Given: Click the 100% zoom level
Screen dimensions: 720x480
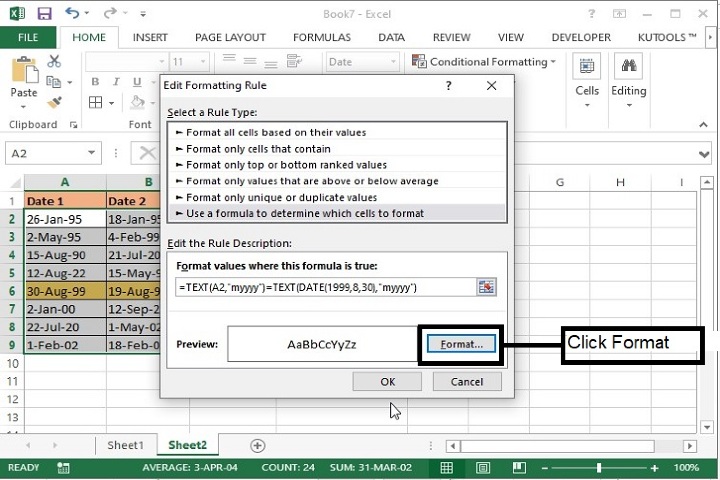Looking at the screenshot, I should pyautogui.click(x=686, y=468).
